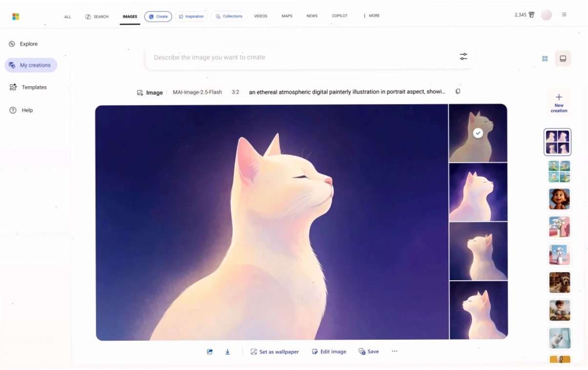This screenshot has width=588, height=370.
Task: Click the Create pill button
Action: tap(158, 17)
